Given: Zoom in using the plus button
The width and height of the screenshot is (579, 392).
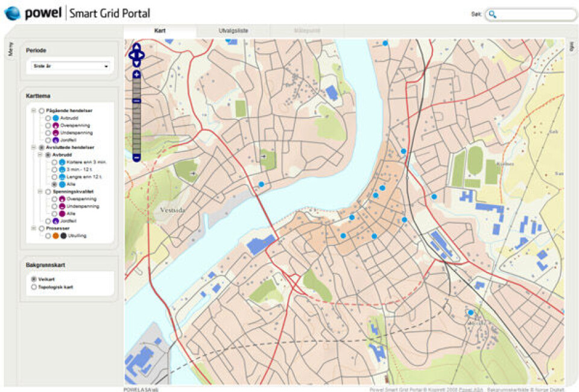Looking at the screenshot, I should [x=137, y=75].
